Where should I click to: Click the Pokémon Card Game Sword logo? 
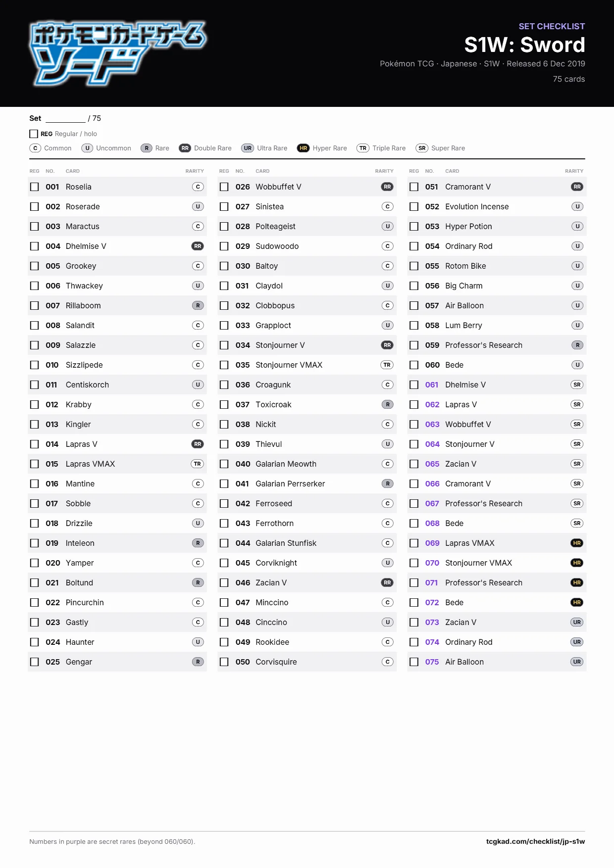coord(118,53)
